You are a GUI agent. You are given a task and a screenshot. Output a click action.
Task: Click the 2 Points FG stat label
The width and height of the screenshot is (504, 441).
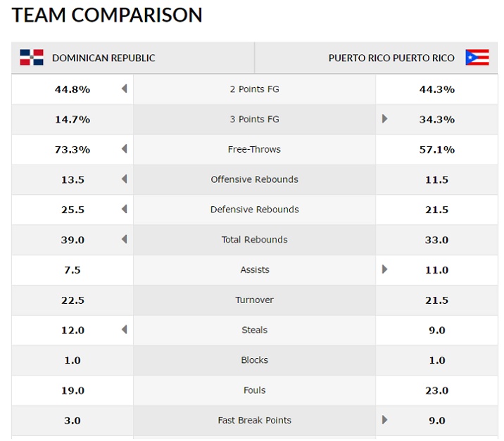[x=254, y=89]
